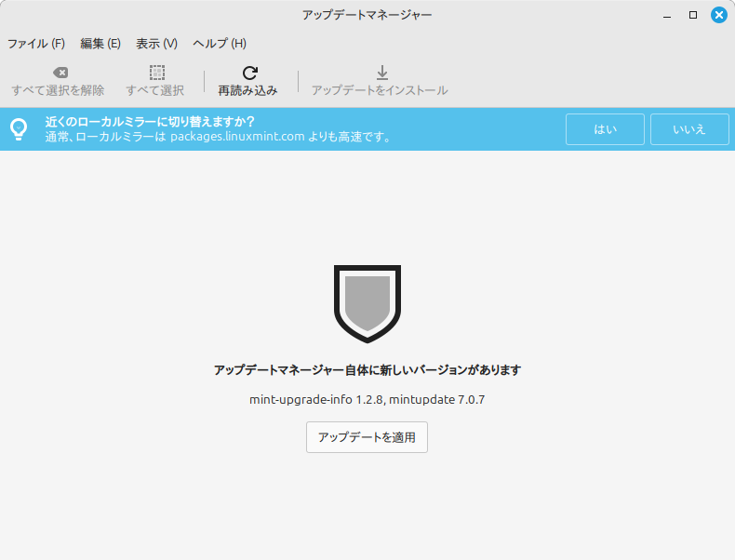Click the すべて選択 select-all icon
The width and height of the screenshot is (735, 560).
coord(157,73)
